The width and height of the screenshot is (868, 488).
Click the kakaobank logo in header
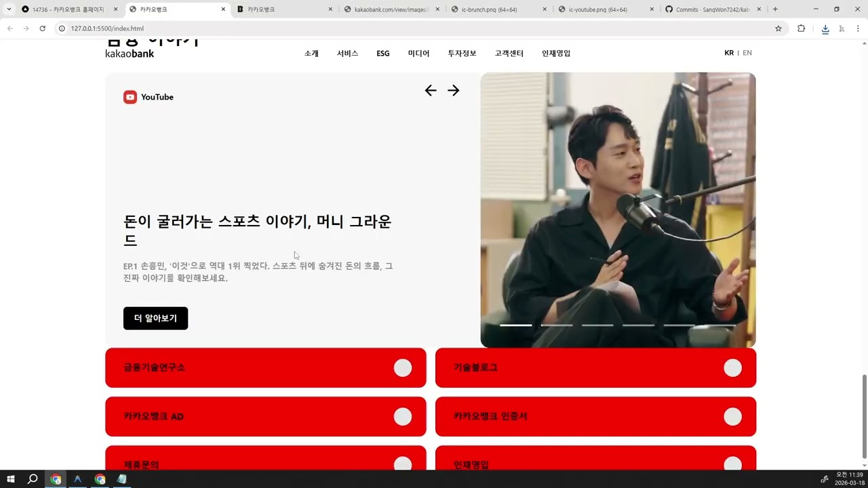[x=130, y=53]
